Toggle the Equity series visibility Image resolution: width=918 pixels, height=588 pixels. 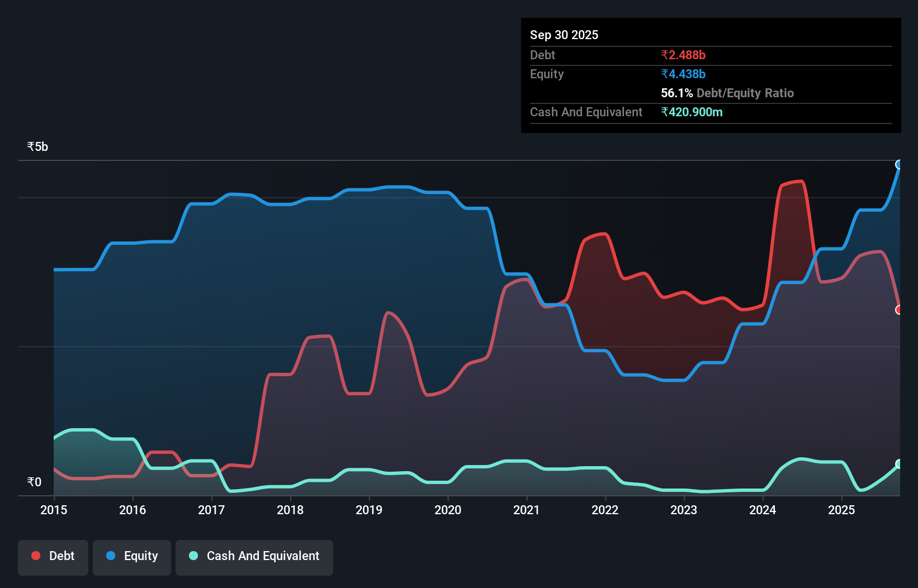point(131,557)
